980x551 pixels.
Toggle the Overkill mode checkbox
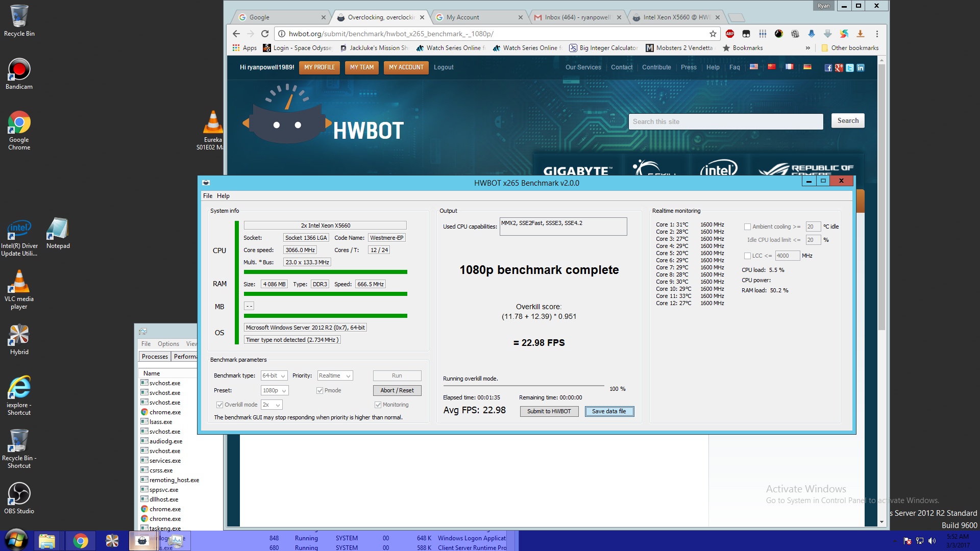click(x=219, y=405)
